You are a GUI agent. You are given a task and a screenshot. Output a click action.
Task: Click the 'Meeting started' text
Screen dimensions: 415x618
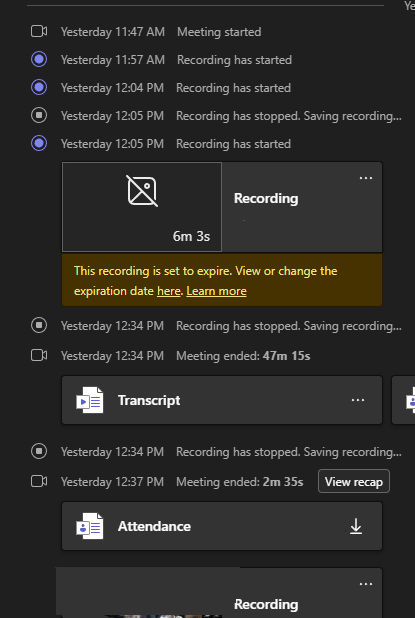(219, 32)
